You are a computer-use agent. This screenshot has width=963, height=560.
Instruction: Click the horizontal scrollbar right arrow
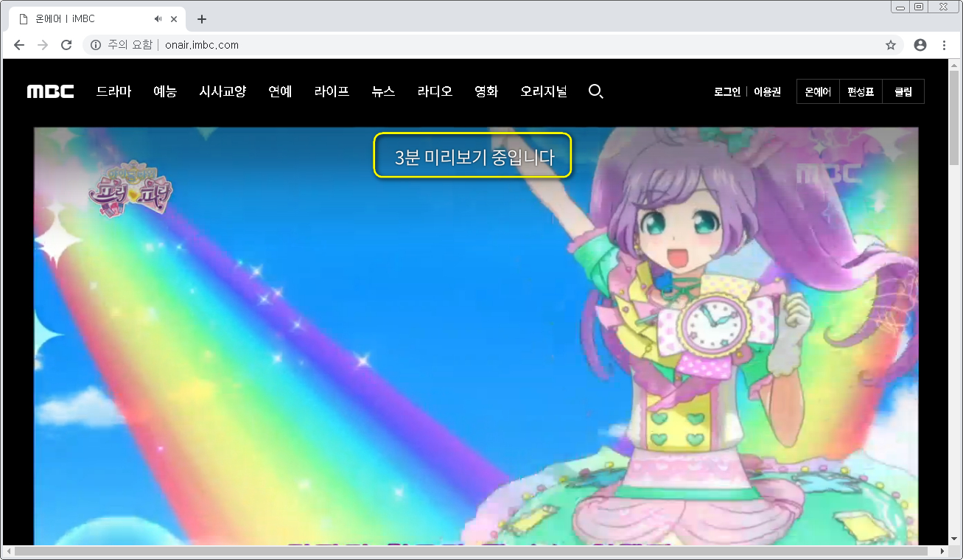pyautogui.click(x=942, y=551)
